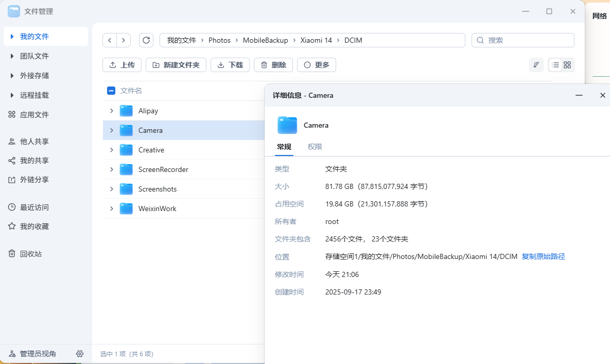
Task: Click the Screenshots folder icon
Action: click(126, 189)
